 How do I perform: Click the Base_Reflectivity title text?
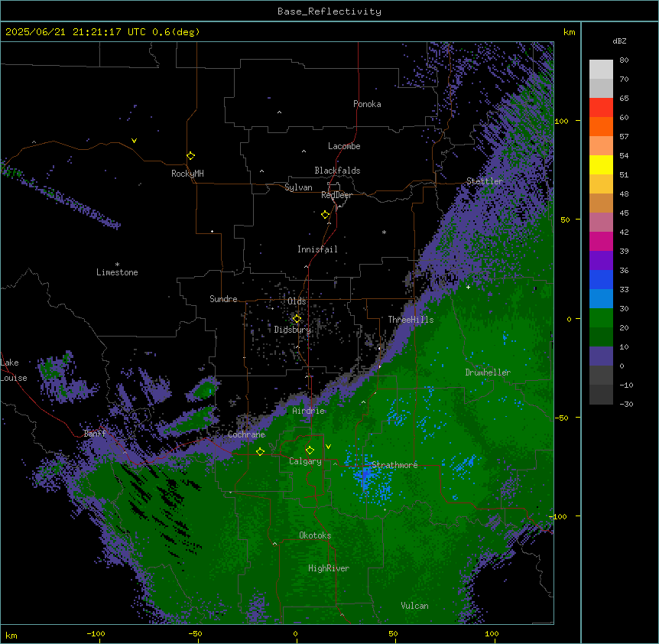point(329,11)
